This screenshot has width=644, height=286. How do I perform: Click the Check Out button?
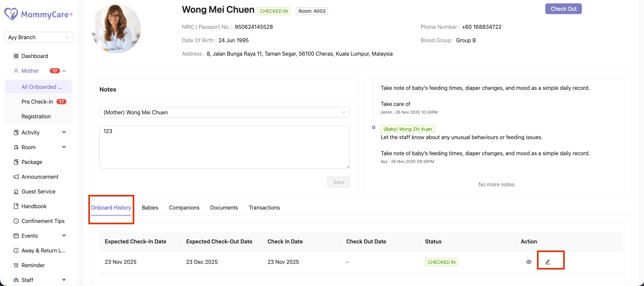point(563,9)
